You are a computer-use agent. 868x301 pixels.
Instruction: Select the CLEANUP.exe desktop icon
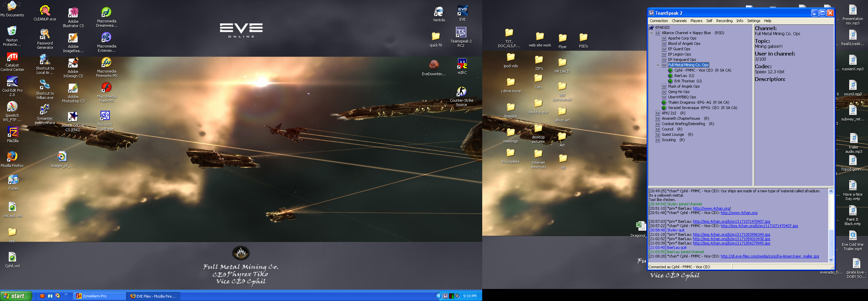coord(45,13)
